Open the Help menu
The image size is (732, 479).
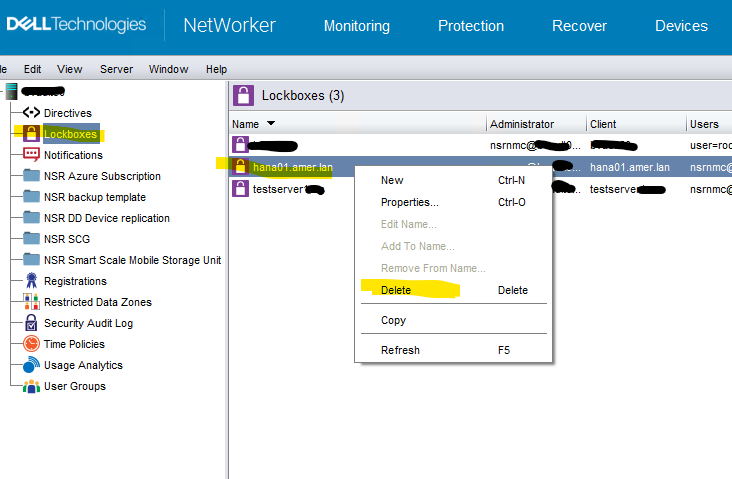(x=216, y=69)
